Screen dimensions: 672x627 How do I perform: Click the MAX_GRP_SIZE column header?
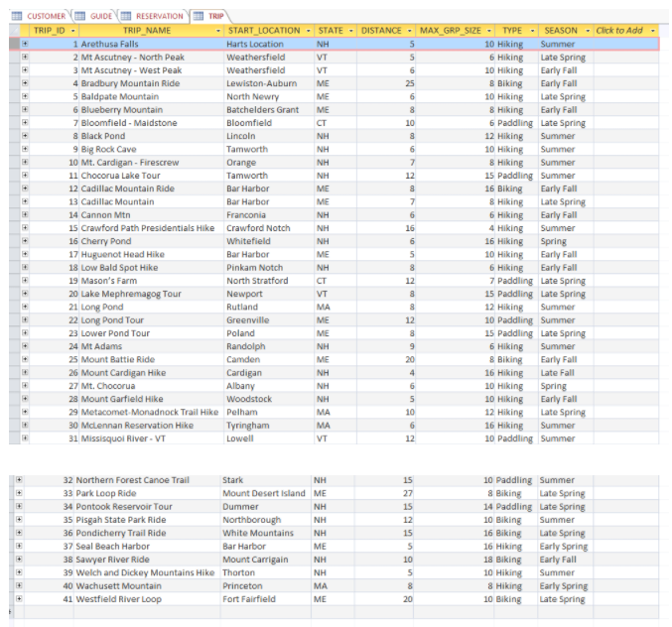click(455, 31)
